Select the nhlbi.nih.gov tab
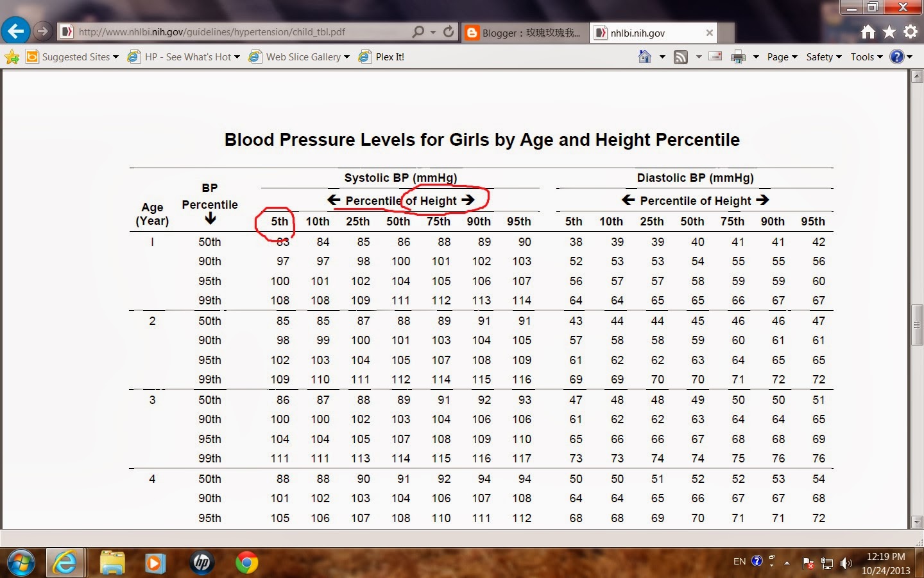This screenshot has width=924, height=578. 653,32
